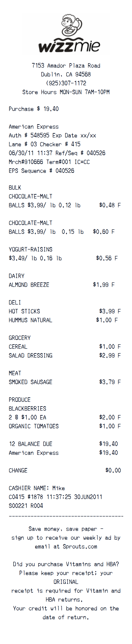Click the store phone number (925)307-1172
The height and width of the screenshot is (644, 132).
(66, 83)
